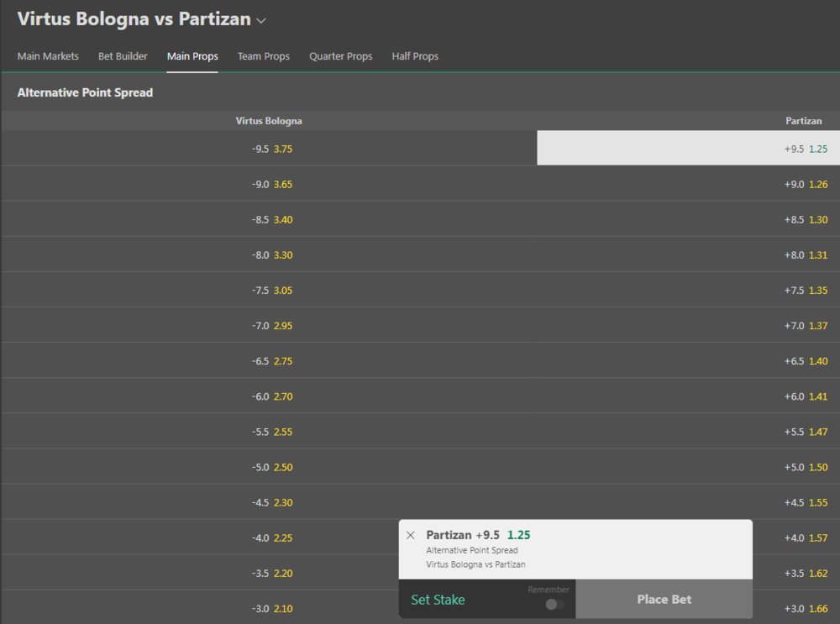Image resolution: width=840 pixels, height=624 pixels.
Task: Select Partizan +6.5 at 1.40
Action: click(x=689, y=360)
